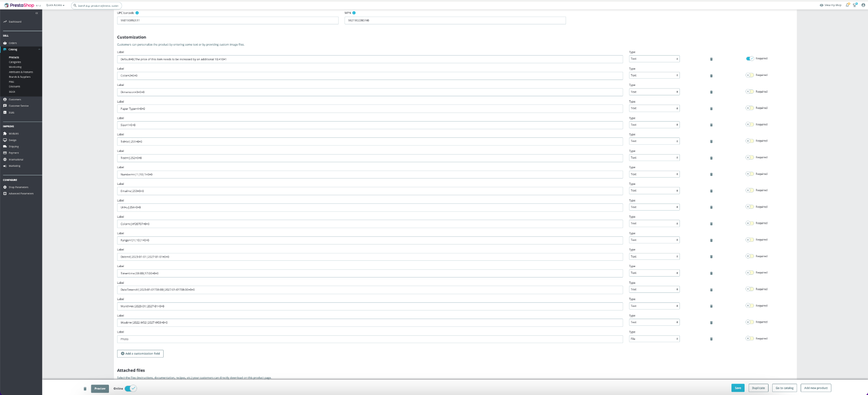Enable Required for the Text=t field
Viewport: 868px width, 395px height.
click(750, 157)
